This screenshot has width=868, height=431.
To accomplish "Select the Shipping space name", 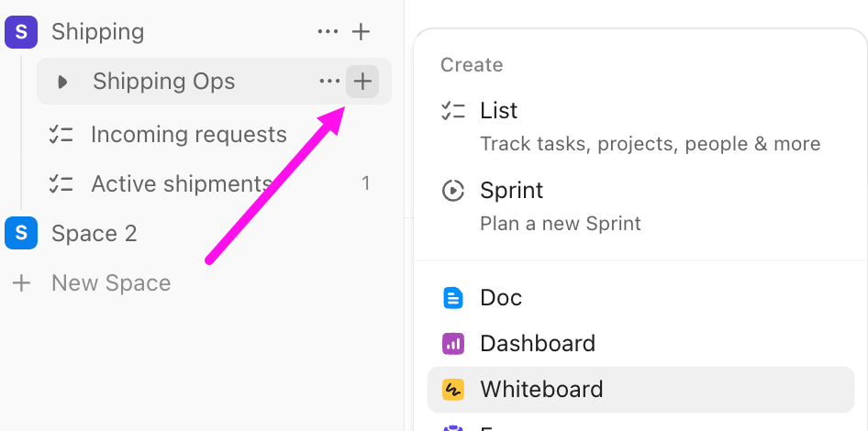I will pos(97,32).
